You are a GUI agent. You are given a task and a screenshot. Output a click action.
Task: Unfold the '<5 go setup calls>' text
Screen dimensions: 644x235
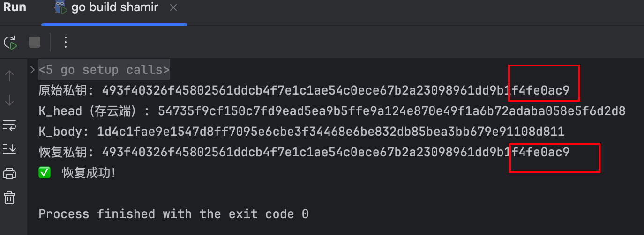tap(104, 70)
